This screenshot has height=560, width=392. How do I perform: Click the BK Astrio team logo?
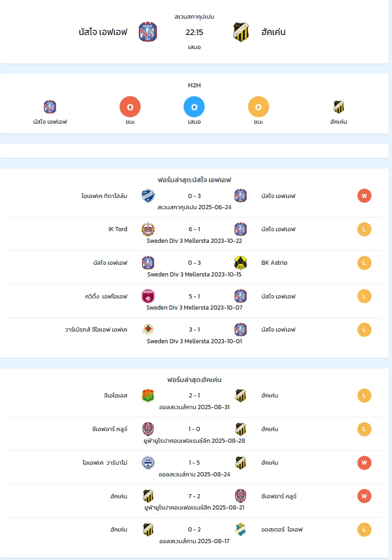241,263
